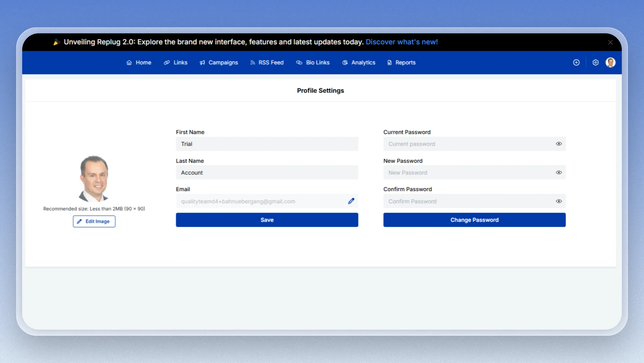Reveal the New Password with eye icon
Image resolution: width=644 pixels, height=363 pixels.
click(559, 172)
